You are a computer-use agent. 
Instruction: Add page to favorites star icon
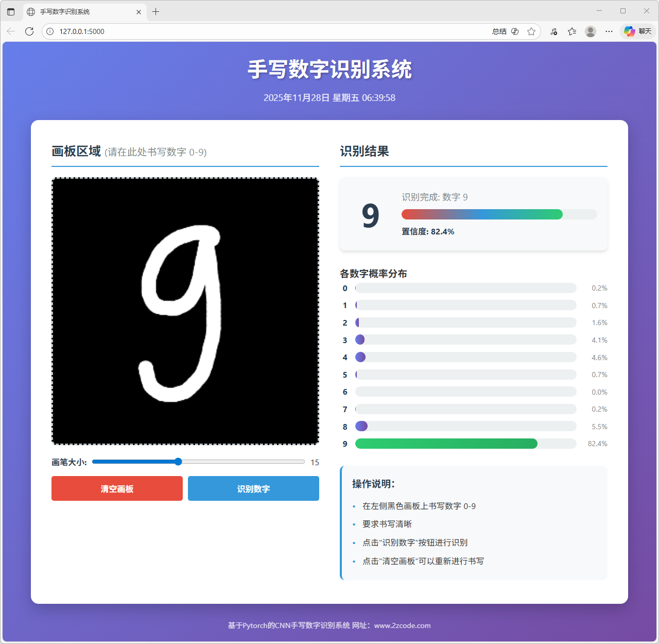[x=531, y=31]
